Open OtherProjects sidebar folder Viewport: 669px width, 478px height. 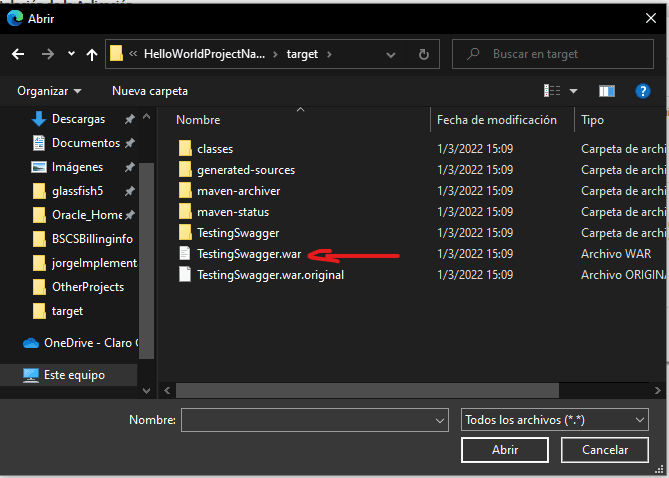(88, 287)
